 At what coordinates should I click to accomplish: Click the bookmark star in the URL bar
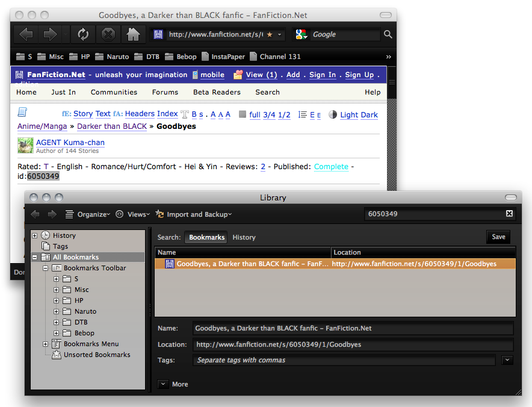click(x=270, y=34)
